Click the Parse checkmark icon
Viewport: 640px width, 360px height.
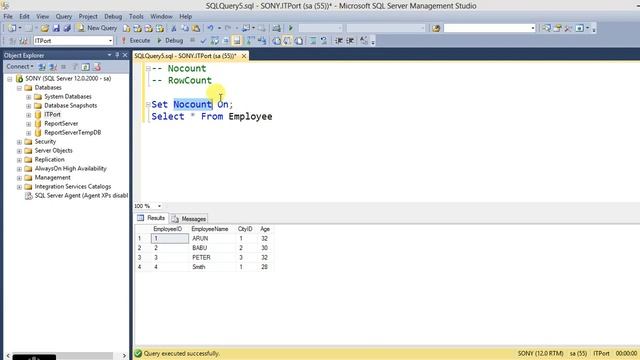203,40
